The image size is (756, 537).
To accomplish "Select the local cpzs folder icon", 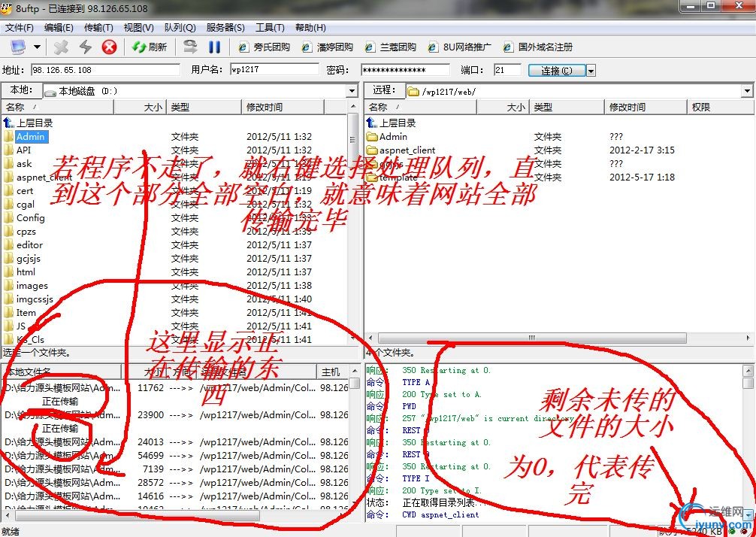I will tap(9, 231).
